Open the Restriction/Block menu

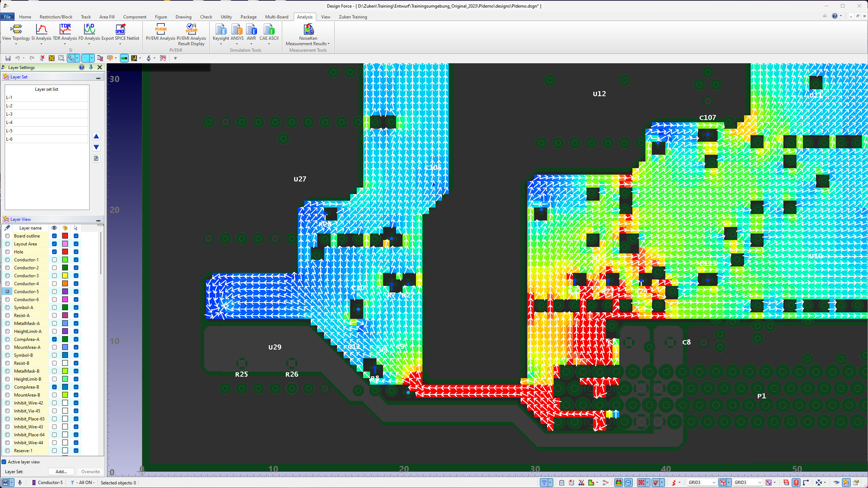click(55, 16)
